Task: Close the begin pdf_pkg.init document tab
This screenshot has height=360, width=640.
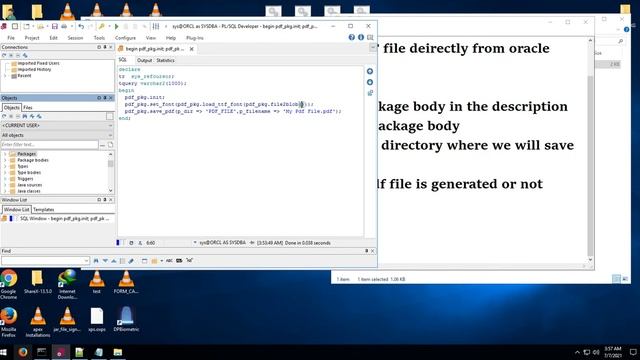Action: click(191, 49)
